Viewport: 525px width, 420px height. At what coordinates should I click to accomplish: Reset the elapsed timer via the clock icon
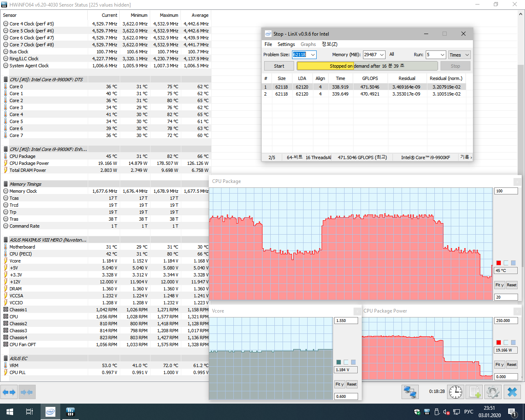coord(456,392)
